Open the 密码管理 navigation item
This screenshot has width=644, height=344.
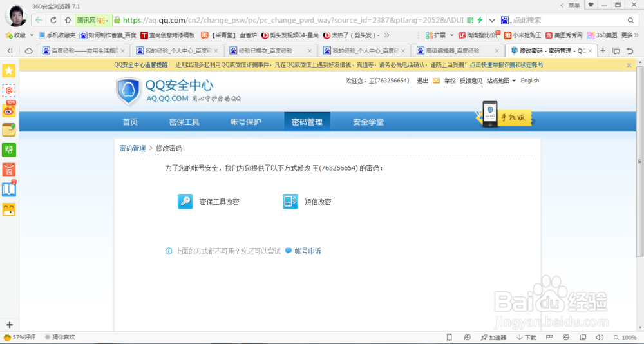click(307, 122)
